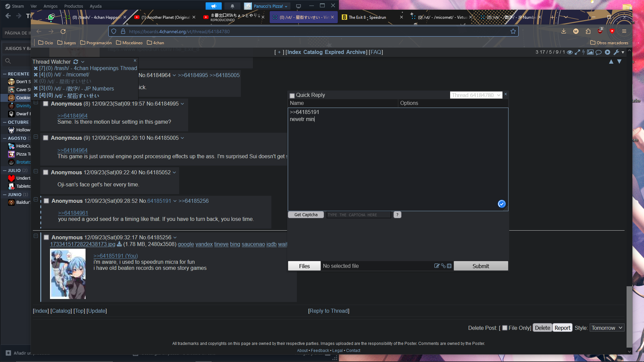Switch to The Exit 8 - Speedrun tab

click(367, 17)
